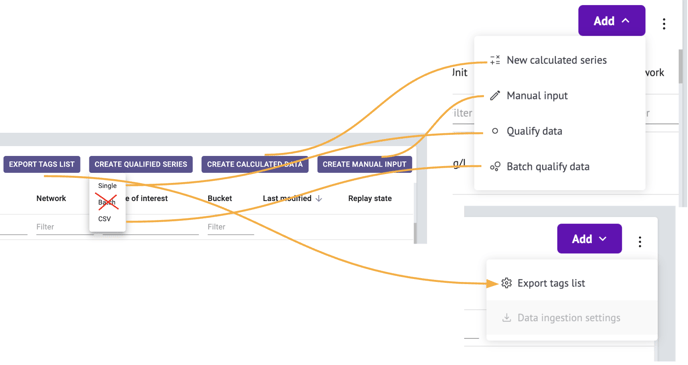Screen dimensions: 688x365
Task: Click the Export Tags List button
Action: point(42,164)
